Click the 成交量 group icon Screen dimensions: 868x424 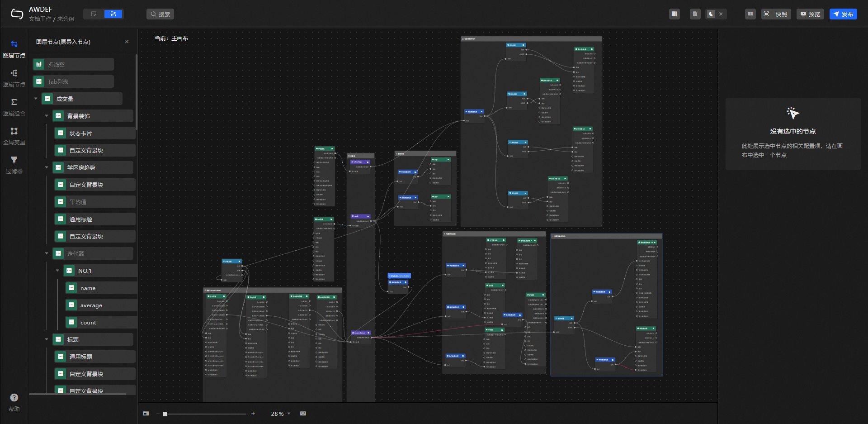[47, 99]
